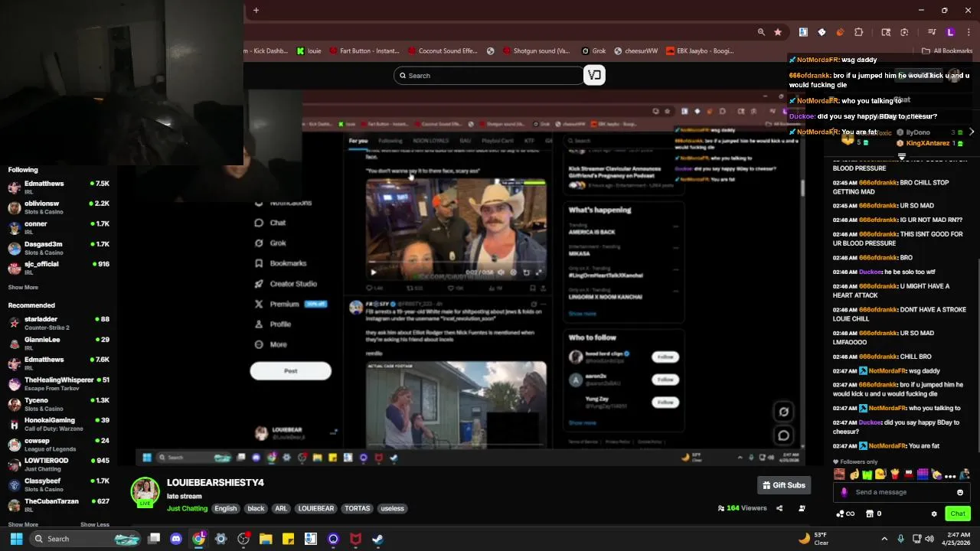This screenshot has height=551, width=980.
Task: Open the cheesurWW bookmark
Action: pyautogui.click(x=635, y=51)
